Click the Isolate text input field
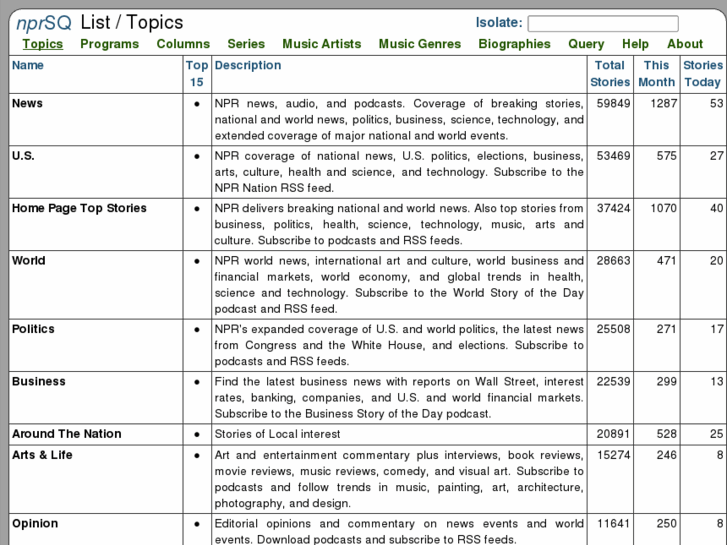Viewport: 727px width, 545px height. click(602, 23)
